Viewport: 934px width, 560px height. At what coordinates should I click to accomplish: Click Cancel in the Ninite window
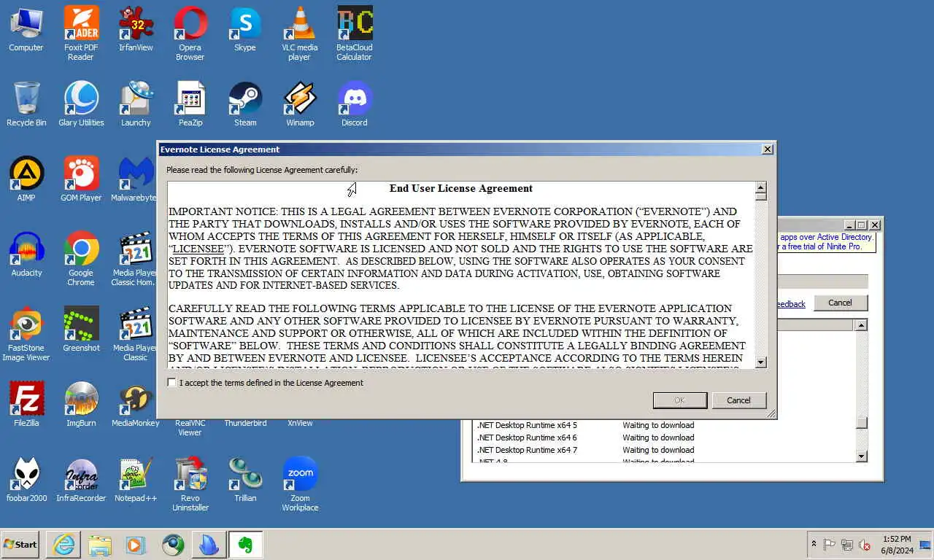click(x=840, y=303)
